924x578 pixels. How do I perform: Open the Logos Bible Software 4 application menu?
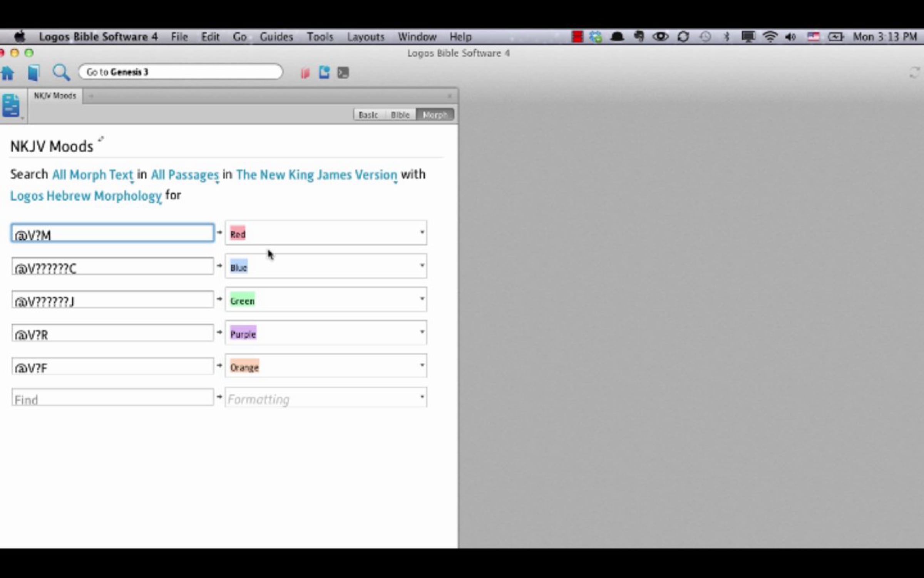[x=98, y=37]
